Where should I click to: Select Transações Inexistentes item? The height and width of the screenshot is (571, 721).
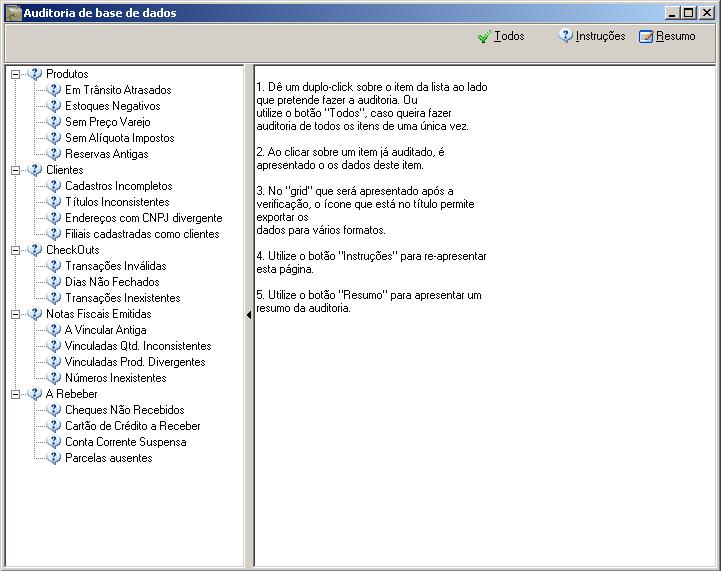123,298
